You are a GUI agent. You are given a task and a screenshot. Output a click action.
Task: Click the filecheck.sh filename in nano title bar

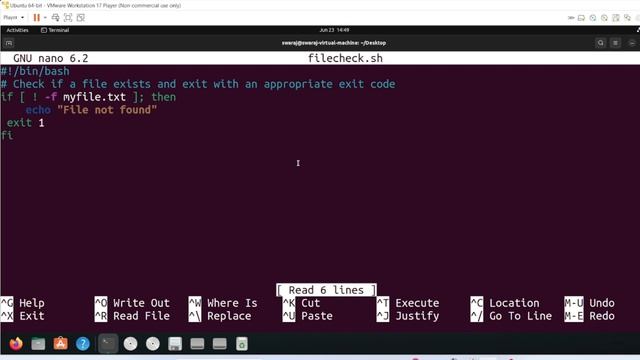(345, 58)
